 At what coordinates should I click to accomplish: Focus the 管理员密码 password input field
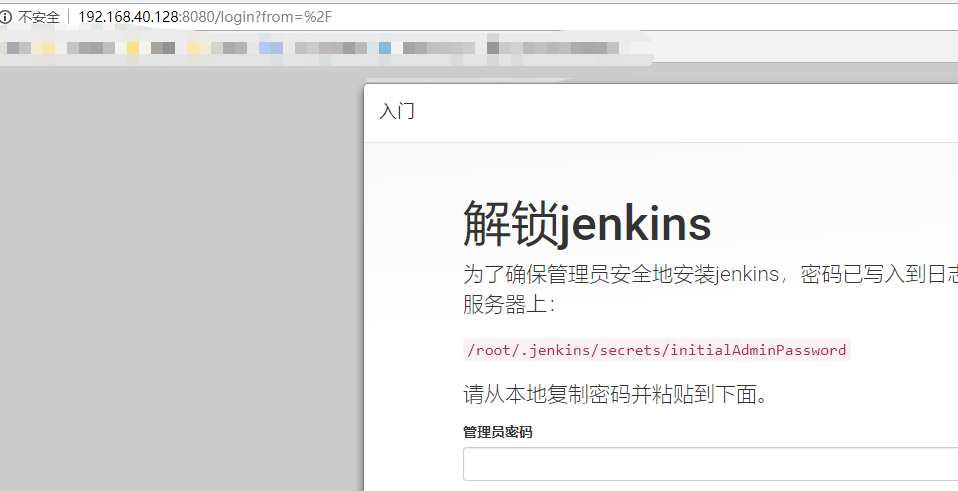click(x=710, y=464)
